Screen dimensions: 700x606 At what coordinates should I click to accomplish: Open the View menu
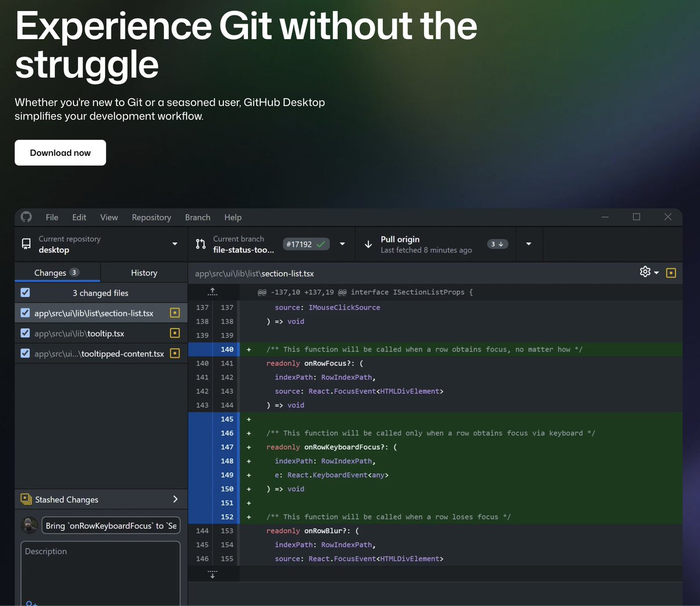(109, 217)
